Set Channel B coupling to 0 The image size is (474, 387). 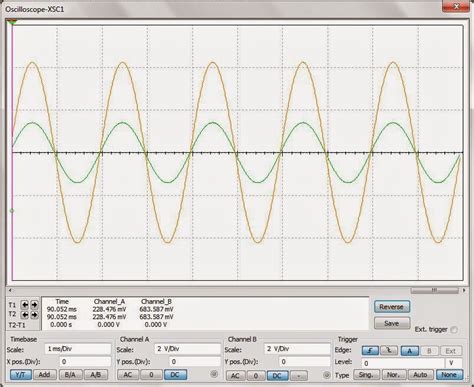(x=256, y=375)
